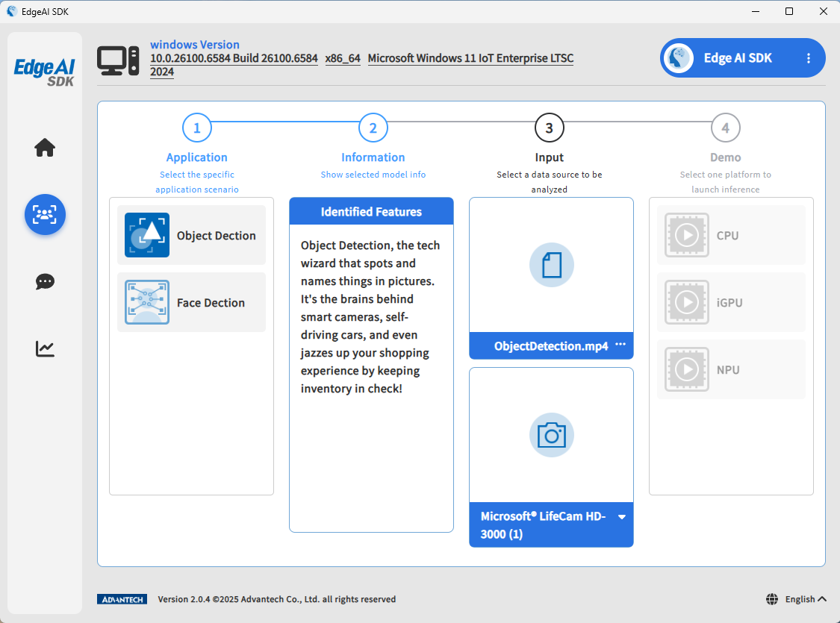Launch inference on CPU

tap(731, 235)
